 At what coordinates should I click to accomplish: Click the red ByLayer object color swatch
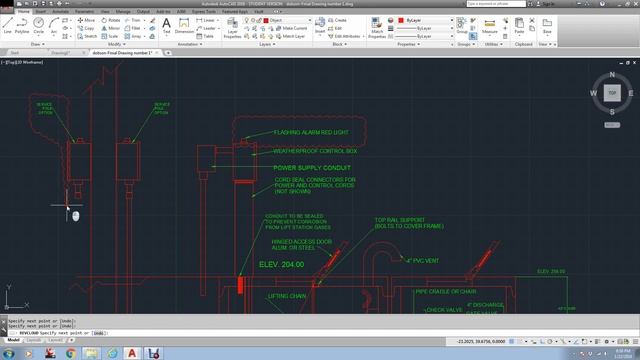click(401, 20)
